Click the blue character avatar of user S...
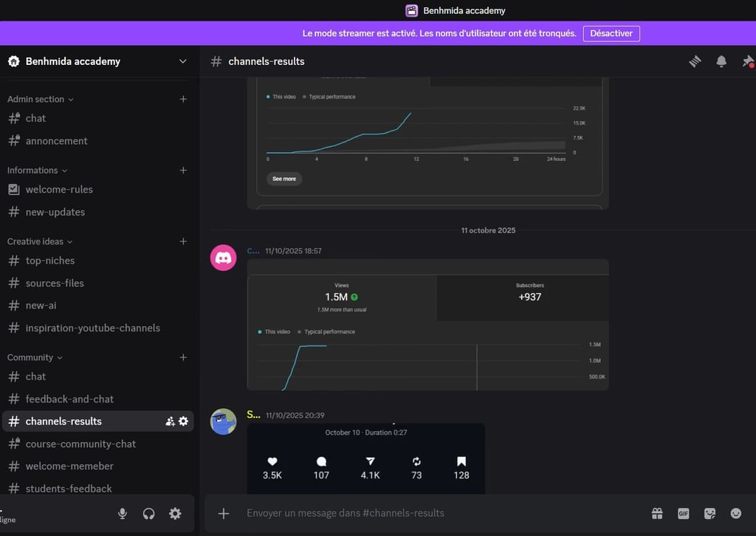 click(x=223, y=422)
